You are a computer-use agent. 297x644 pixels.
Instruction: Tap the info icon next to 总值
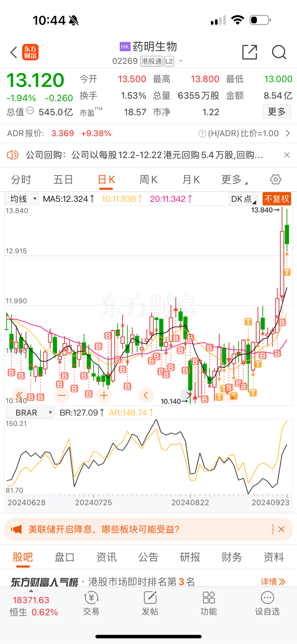pos(30,111)
